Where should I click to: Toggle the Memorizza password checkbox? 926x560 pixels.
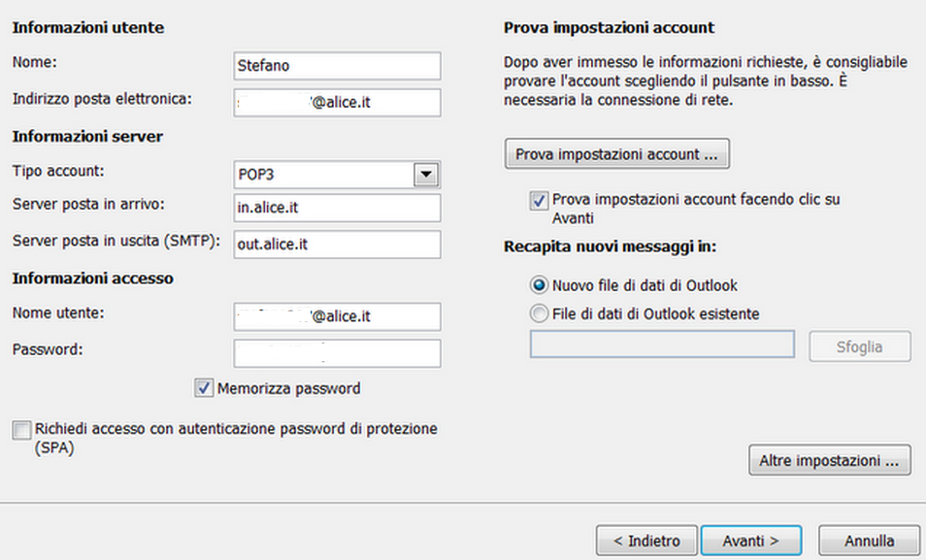coord(205,388)
